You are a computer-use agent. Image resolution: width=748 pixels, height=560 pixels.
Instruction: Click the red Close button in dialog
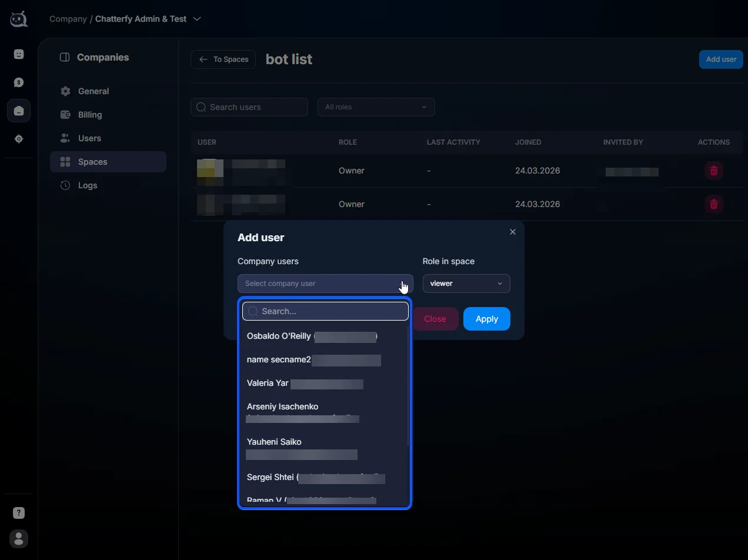point(435,319)
